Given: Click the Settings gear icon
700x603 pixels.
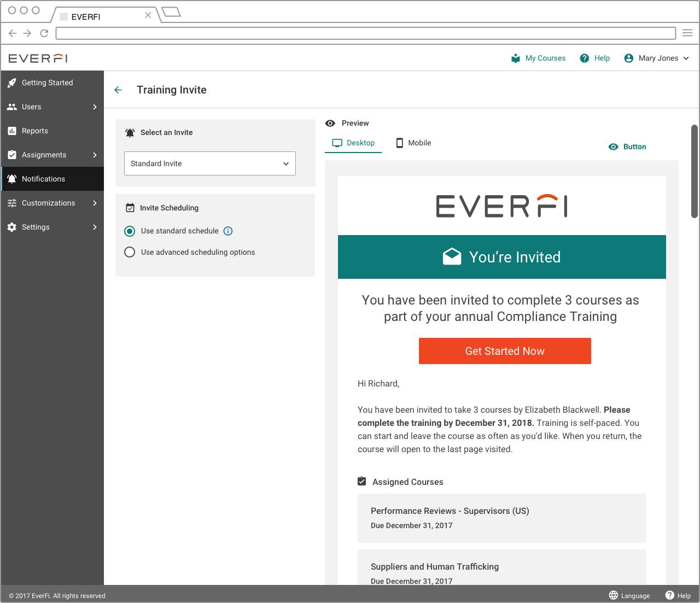Looking at the screenshot, I should 12,227.
